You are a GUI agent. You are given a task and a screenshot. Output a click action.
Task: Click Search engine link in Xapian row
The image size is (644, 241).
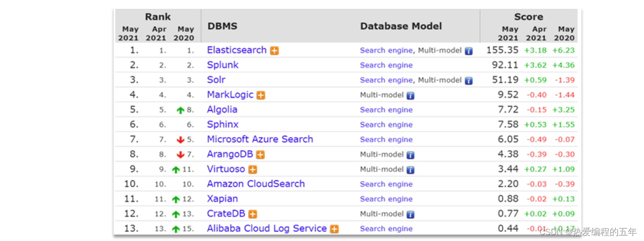[386, 199]
